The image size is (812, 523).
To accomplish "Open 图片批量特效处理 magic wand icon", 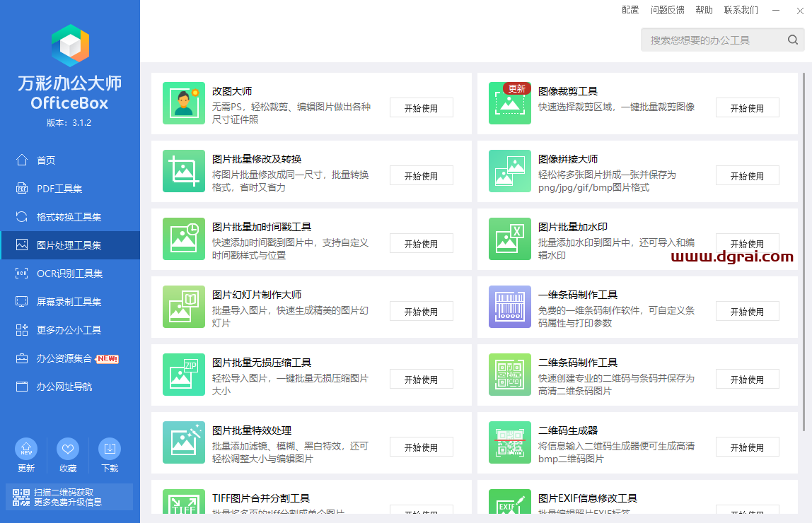I will pos(184,442).
